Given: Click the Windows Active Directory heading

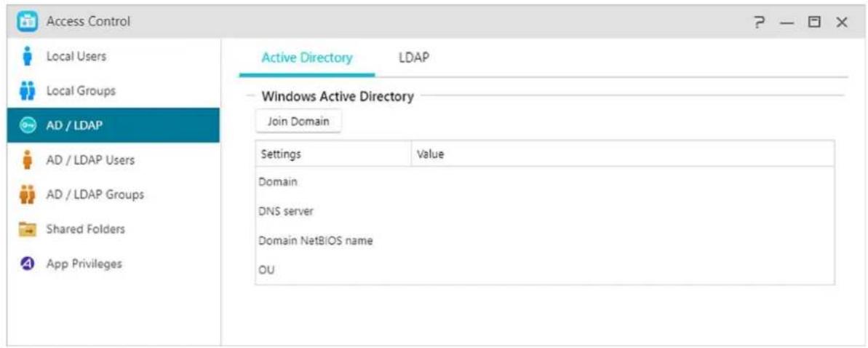Looking at the screenshot, I should point(338,96).
